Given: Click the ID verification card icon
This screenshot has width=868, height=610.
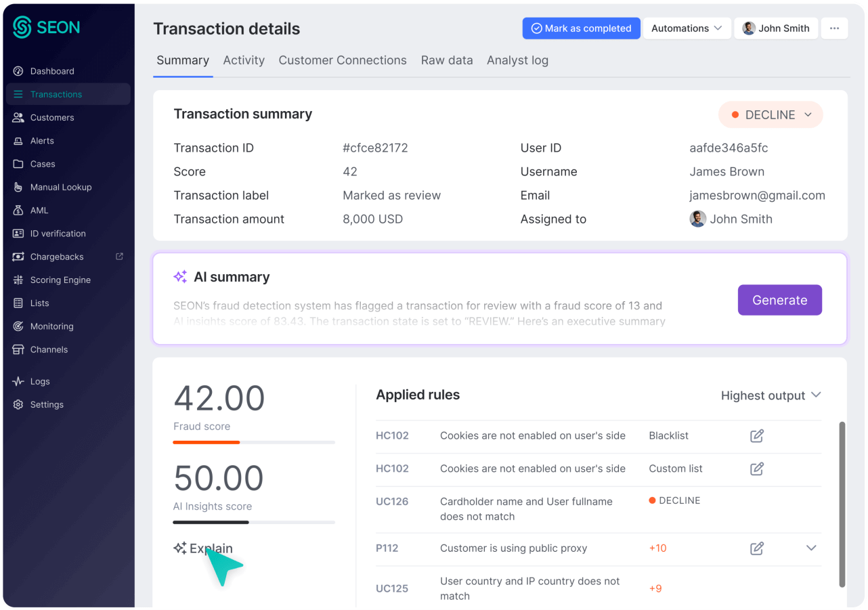Looking at the screenshot, I should point(18,234).
